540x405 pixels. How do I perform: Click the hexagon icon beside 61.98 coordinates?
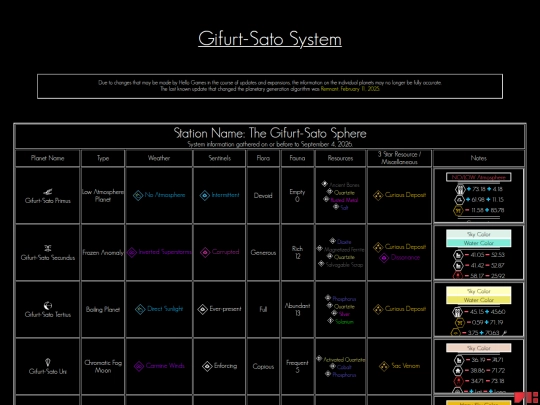[x=460, y=200]
